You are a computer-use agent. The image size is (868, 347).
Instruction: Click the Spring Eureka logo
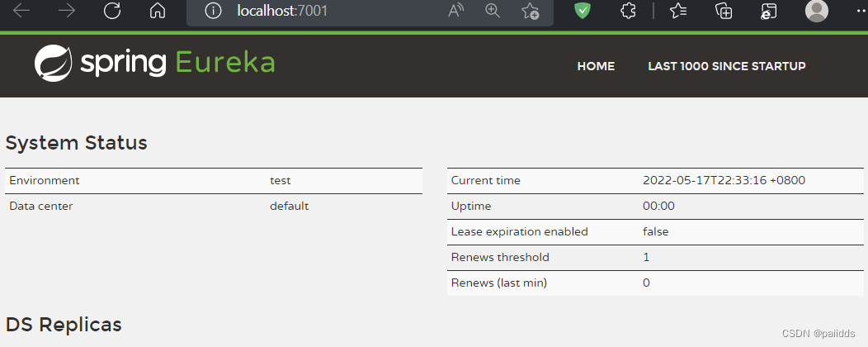pos(155,64)
